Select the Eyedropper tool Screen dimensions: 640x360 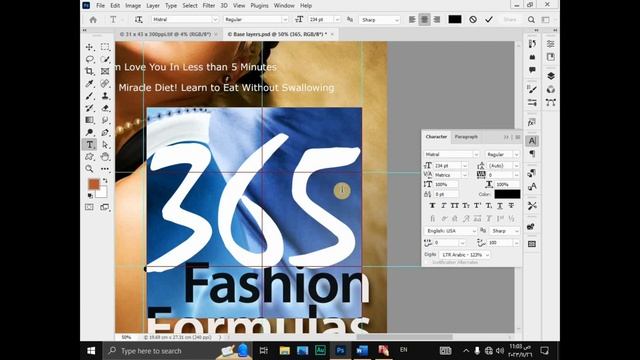coord(89,84)
